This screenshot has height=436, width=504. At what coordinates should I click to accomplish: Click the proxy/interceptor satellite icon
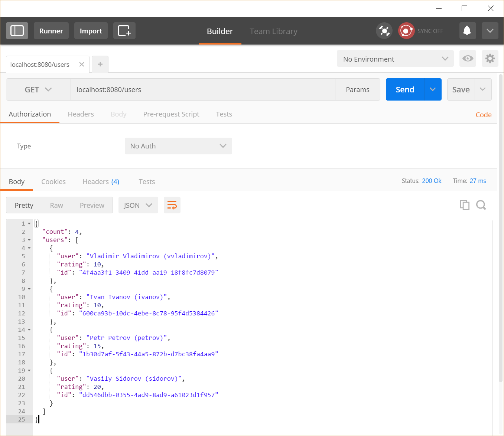click(384, 30)
